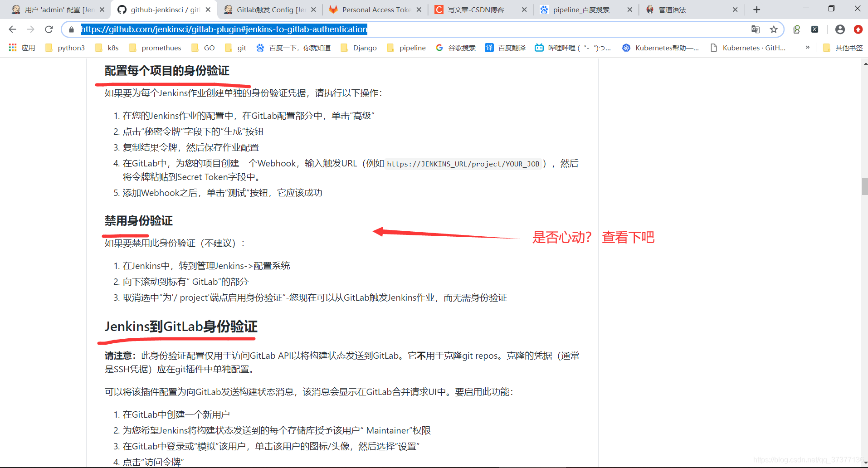
Task: Switch to the github-jenkinsci tab
Action: click(x=159, y=10)
